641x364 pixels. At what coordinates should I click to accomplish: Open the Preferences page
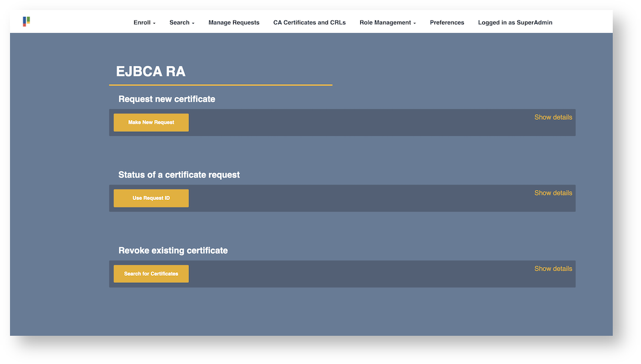tap(447, 22)
